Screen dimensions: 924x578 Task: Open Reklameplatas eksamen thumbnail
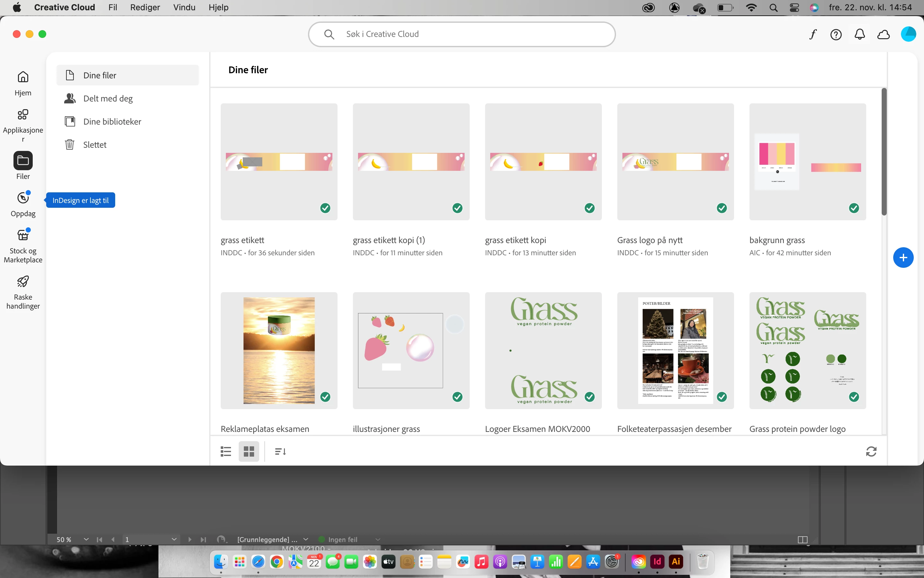[279, 351]
